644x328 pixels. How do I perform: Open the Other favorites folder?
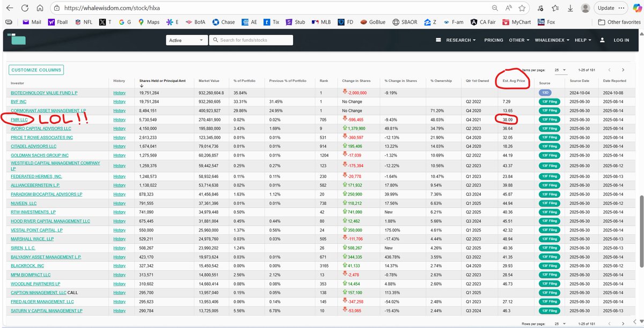coord(619,22)
